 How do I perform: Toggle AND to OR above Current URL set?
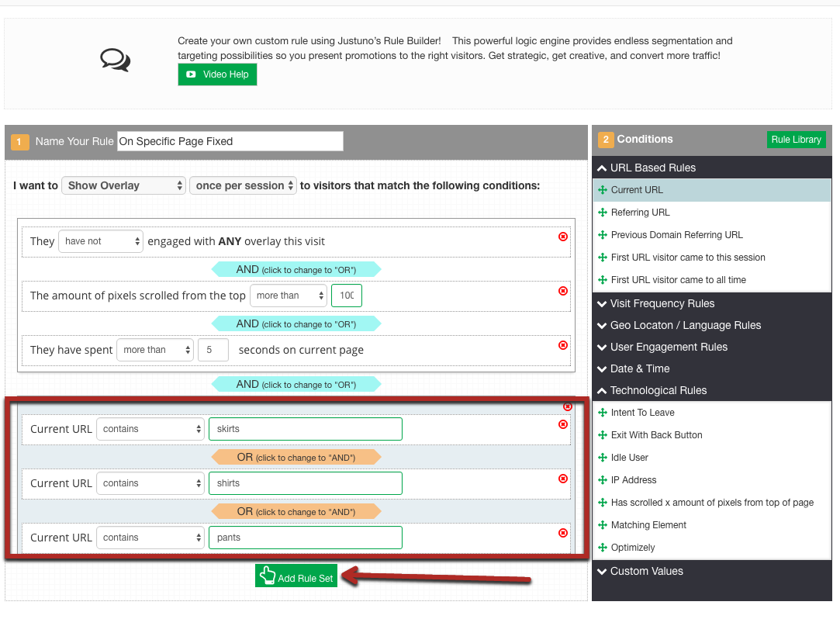pyautogui.click(x=296, y=384)
